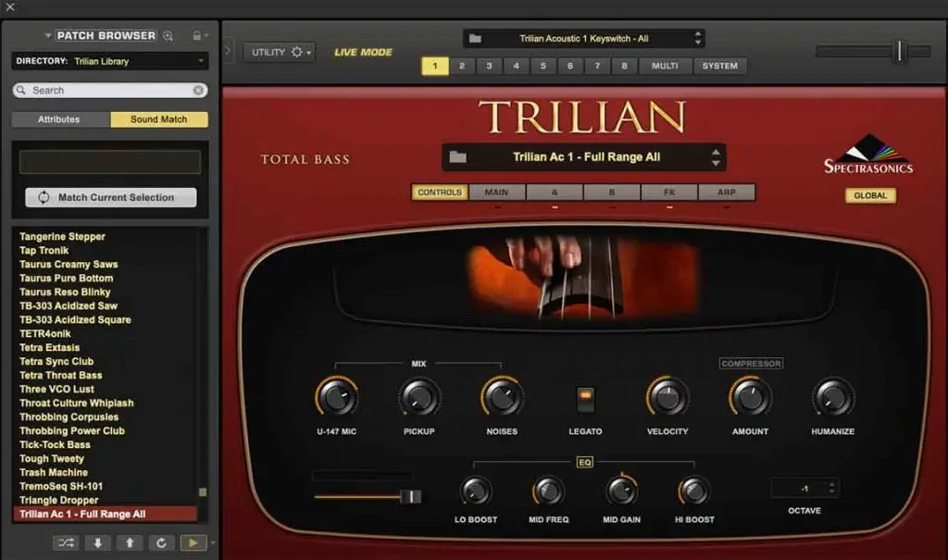Screen dimensions: 948x560
Task: Toggle the Legato switch
Action: [x=584, y=399]
